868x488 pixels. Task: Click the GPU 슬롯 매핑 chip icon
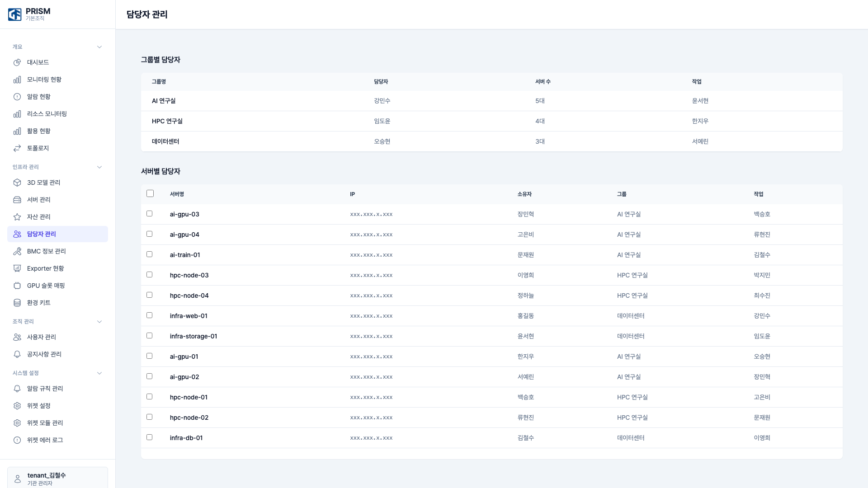pyautogui.click(x=17, y=286)
